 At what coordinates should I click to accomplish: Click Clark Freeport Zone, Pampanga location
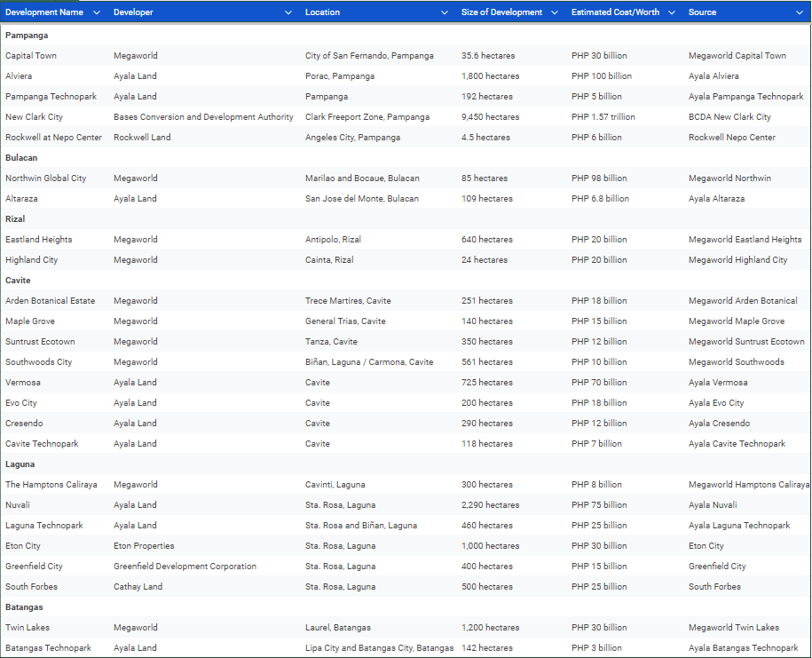tap(367, 116)
